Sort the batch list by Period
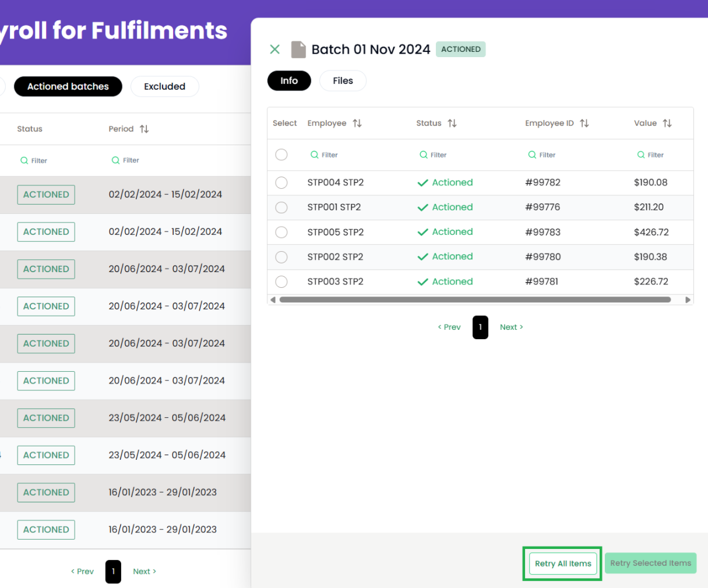 pyautogui.click(x=144, y=129)
